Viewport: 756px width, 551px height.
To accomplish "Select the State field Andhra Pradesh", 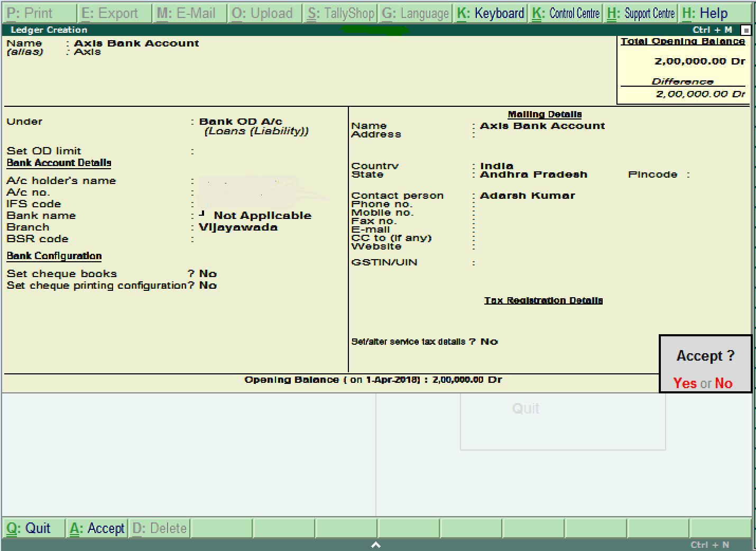I will (533, 174).
